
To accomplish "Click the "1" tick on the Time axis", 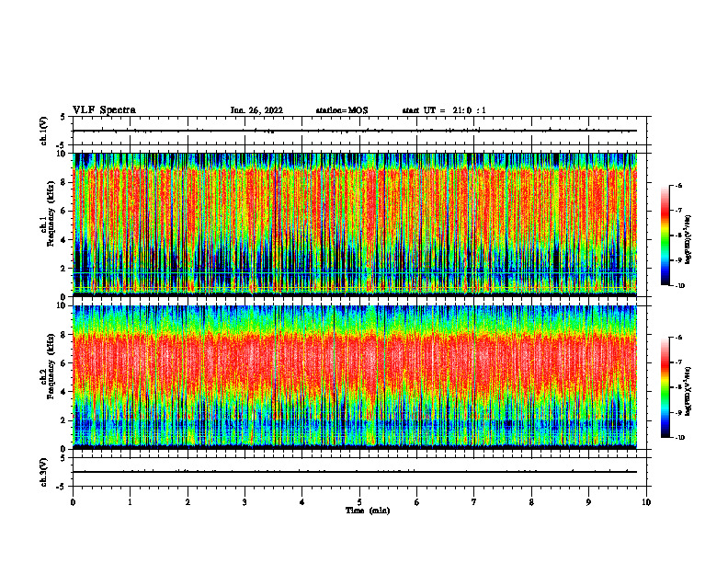I will (130, 502).
